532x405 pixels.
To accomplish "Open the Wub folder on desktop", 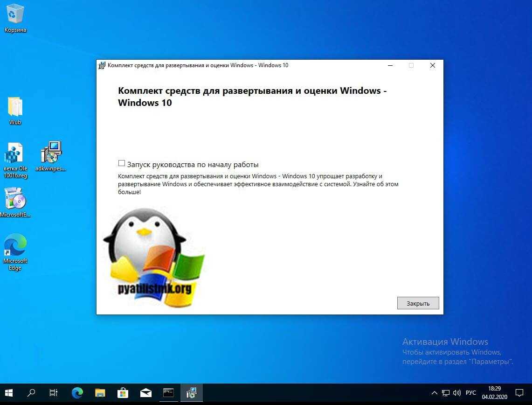I will click(x=15, y=107).
